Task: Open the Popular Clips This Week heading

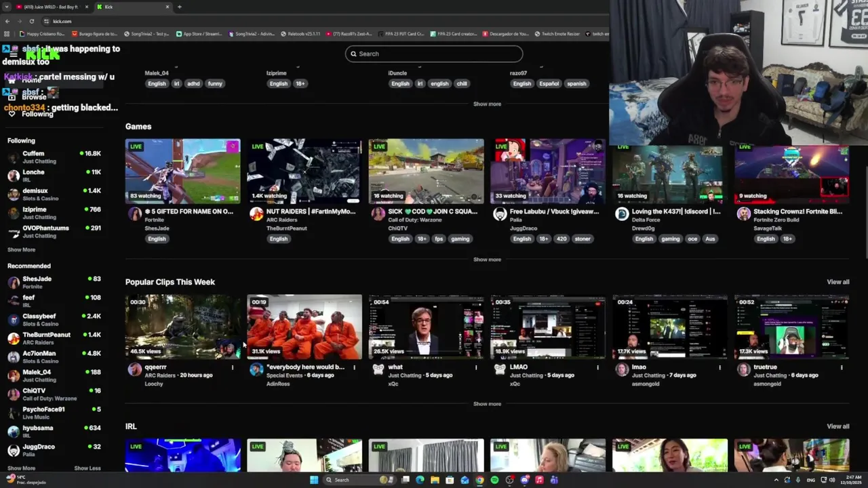Action: [x=170, y=282]
